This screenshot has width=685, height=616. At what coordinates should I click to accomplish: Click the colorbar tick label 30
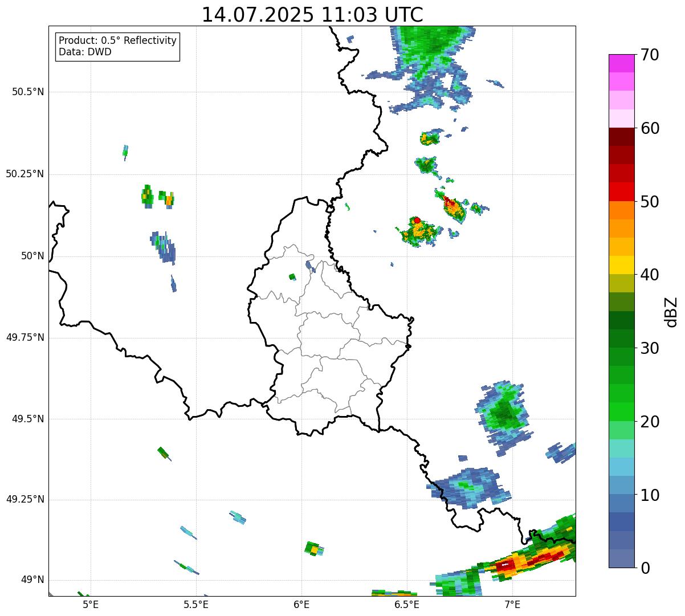click(x=650, y=348)
